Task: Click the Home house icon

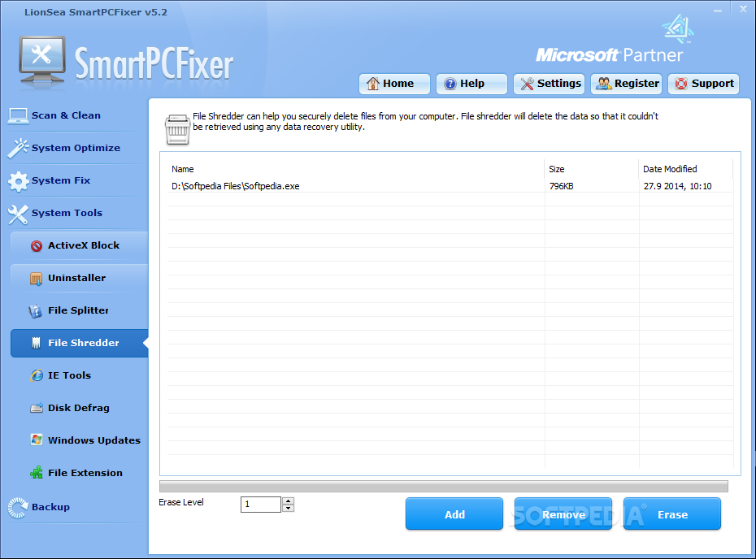Action: [x=372, y=84]
